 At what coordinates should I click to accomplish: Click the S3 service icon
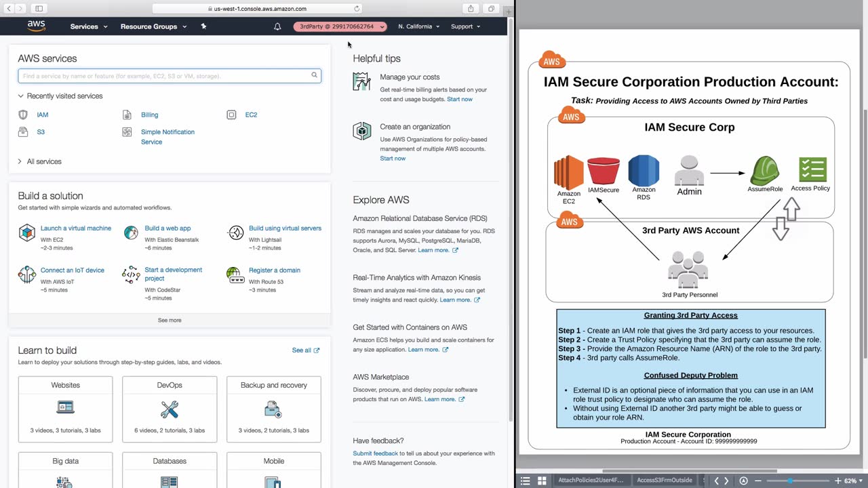(23, 132)
